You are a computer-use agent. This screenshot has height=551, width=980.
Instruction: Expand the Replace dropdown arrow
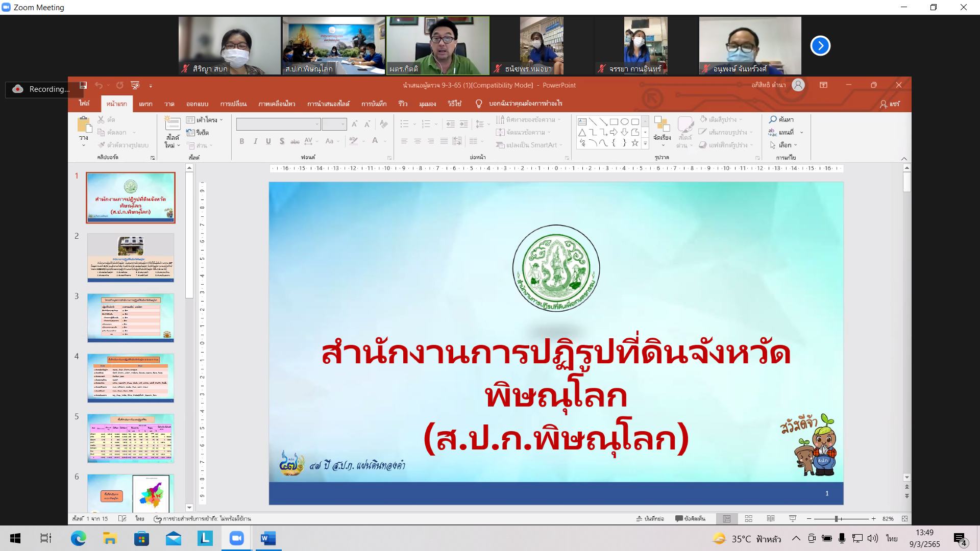tap(802, 133)
